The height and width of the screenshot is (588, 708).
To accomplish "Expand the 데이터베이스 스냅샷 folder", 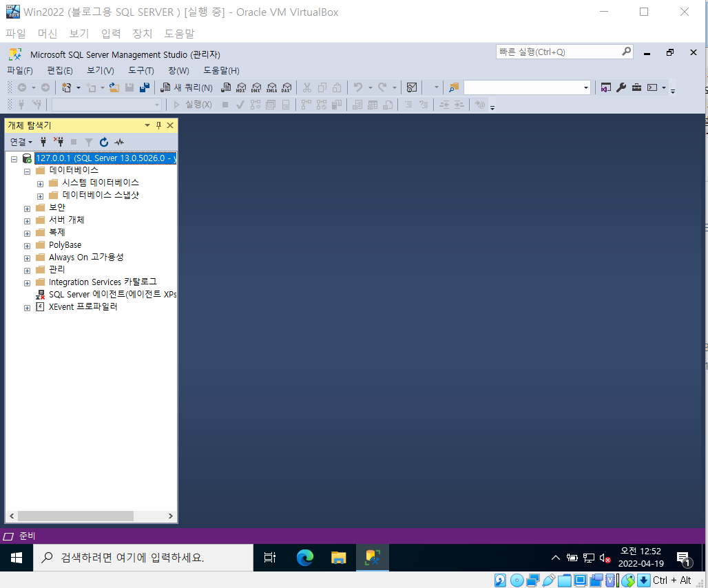I will coord(40,196).
